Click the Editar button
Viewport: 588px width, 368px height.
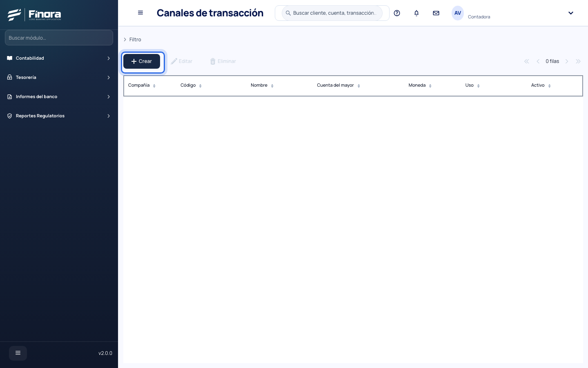182,61
